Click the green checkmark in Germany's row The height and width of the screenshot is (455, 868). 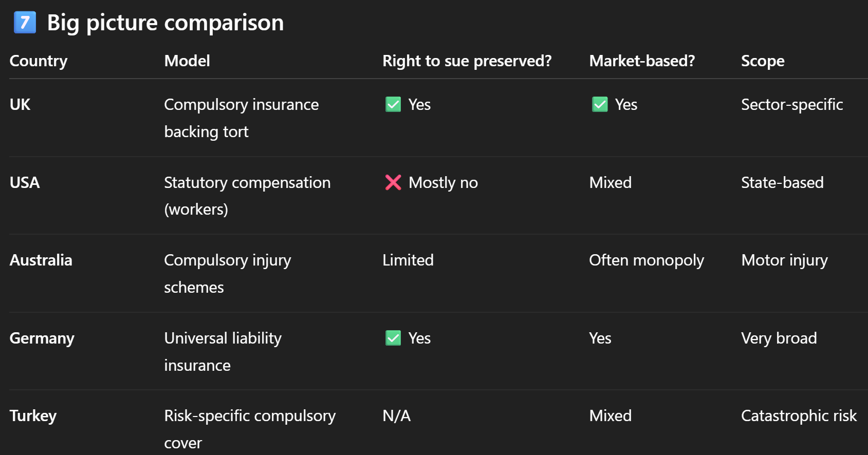[x=393, y=338]
